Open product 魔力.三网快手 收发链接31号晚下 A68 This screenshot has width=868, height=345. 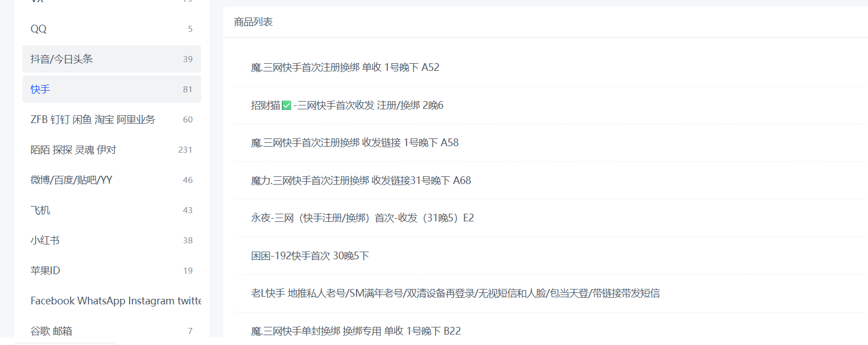point(361,180)
